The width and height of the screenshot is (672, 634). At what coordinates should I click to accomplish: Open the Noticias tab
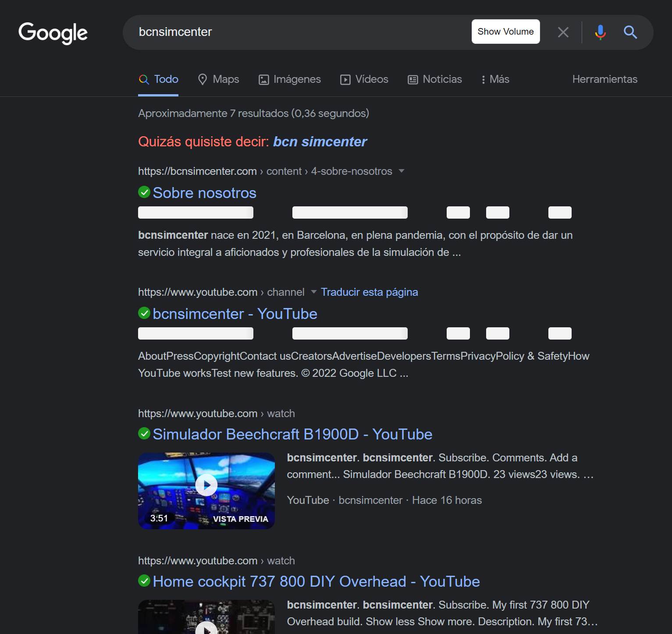pos(435,79)
